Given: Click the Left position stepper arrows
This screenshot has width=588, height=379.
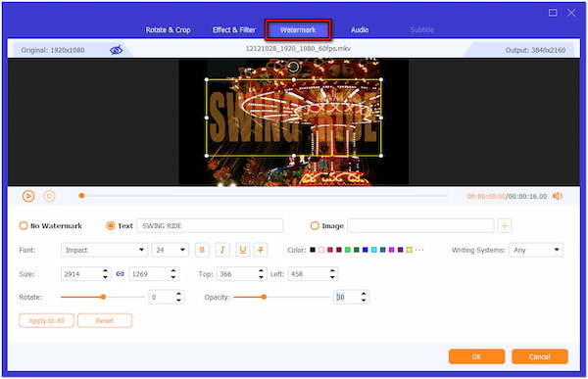Looking at the screenshot, I should pos(332,274).
